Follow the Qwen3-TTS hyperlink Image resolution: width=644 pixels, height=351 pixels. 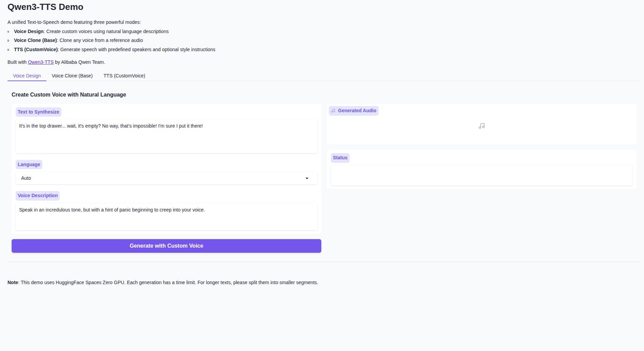(x=41, y=62)
